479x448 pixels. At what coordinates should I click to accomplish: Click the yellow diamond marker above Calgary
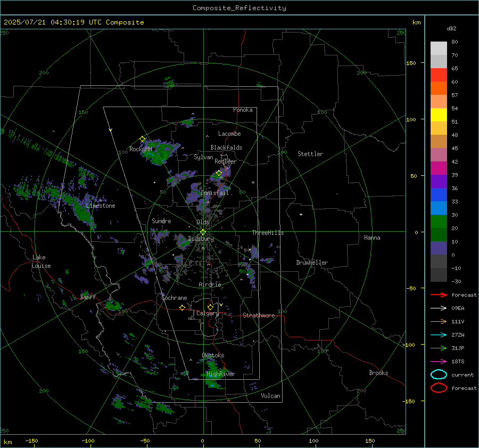(x=210, y=307)
